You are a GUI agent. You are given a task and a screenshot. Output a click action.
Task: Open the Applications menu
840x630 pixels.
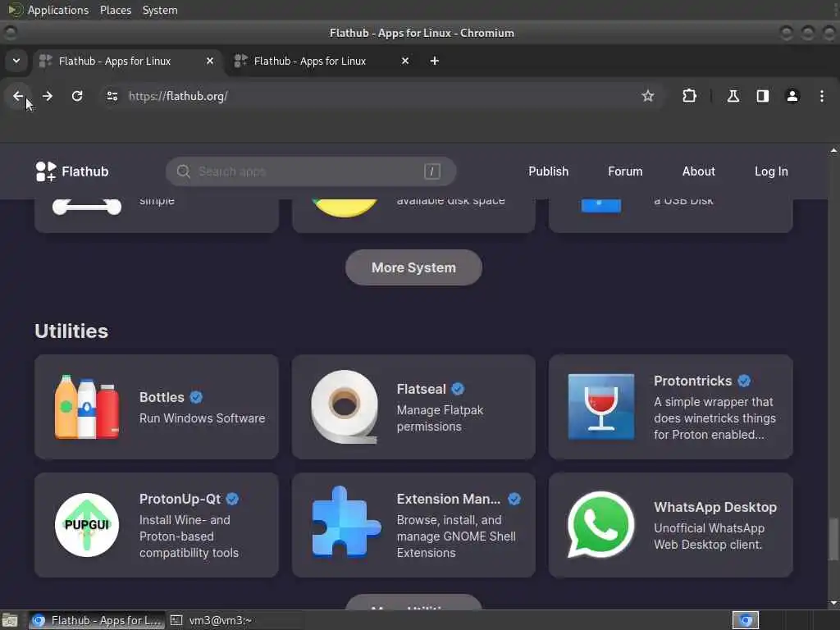pyautogui.click(x=58, y=10)
